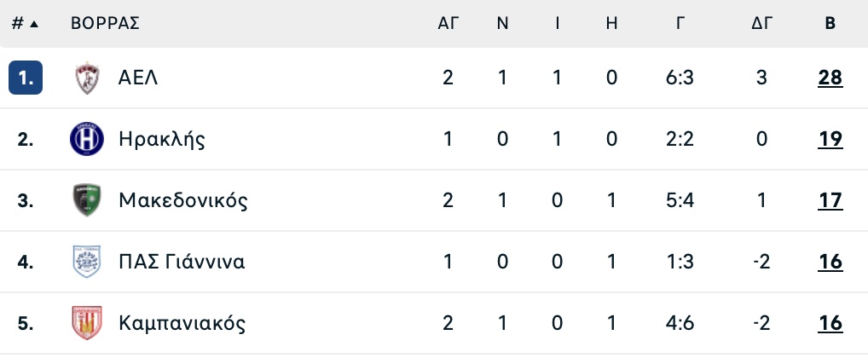Click Μακεδονικός's underlined 17 points

pos(830,200)
